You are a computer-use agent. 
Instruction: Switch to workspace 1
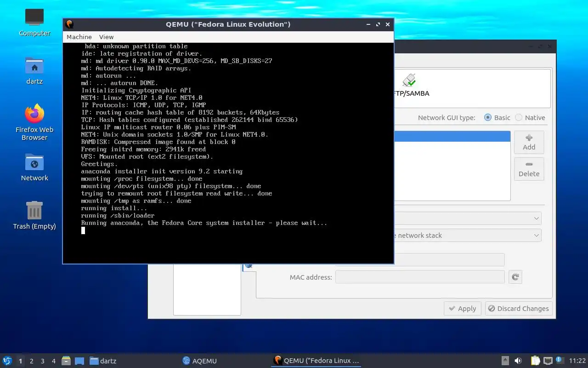click(20, 361)
